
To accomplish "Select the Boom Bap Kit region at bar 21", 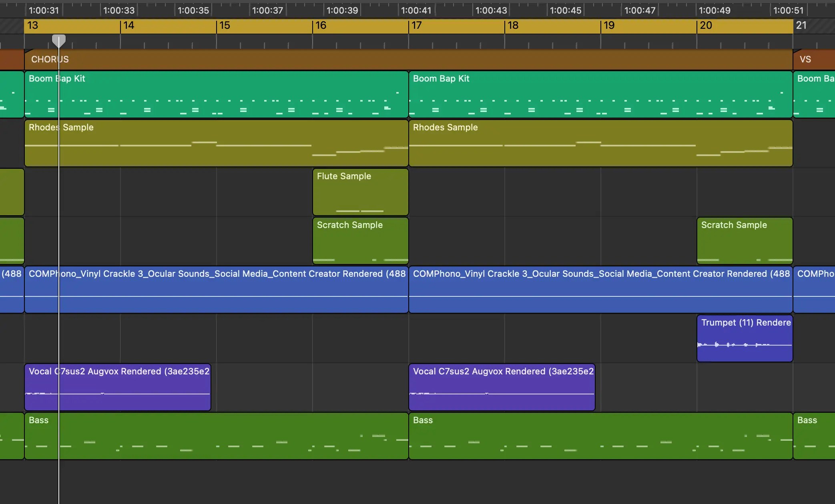I will tap(814, 94).
